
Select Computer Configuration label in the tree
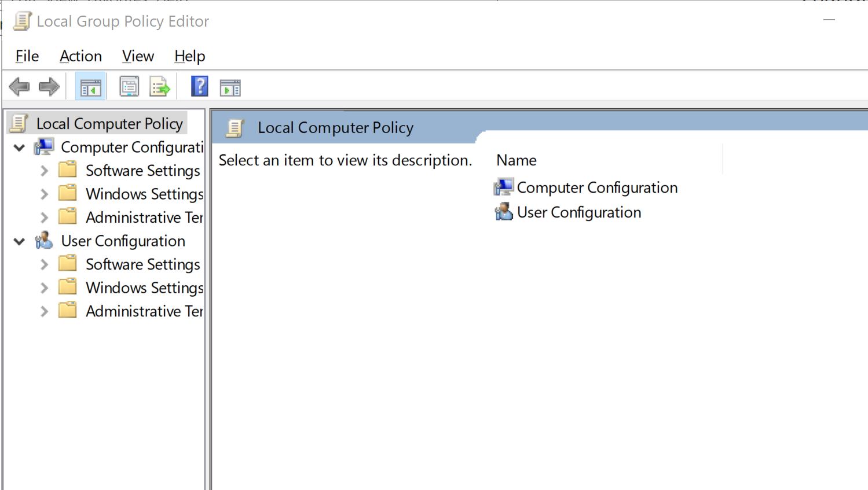pos(133,147)
